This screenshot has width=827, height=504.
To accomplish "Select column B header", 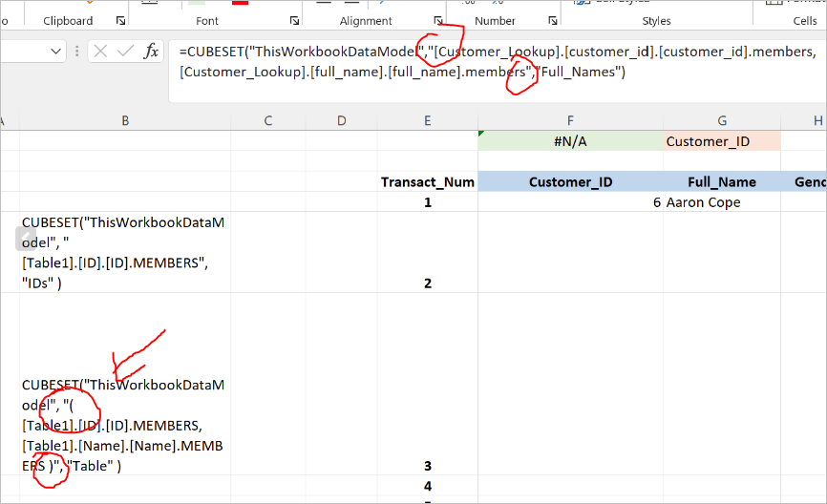I will (x=125, y=120).
